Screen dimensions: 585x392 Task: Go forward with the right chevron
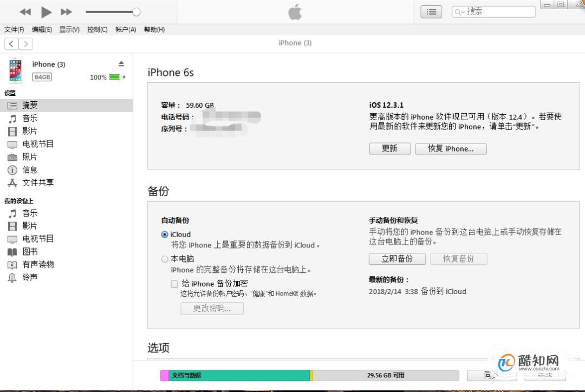tap(26, 44)
